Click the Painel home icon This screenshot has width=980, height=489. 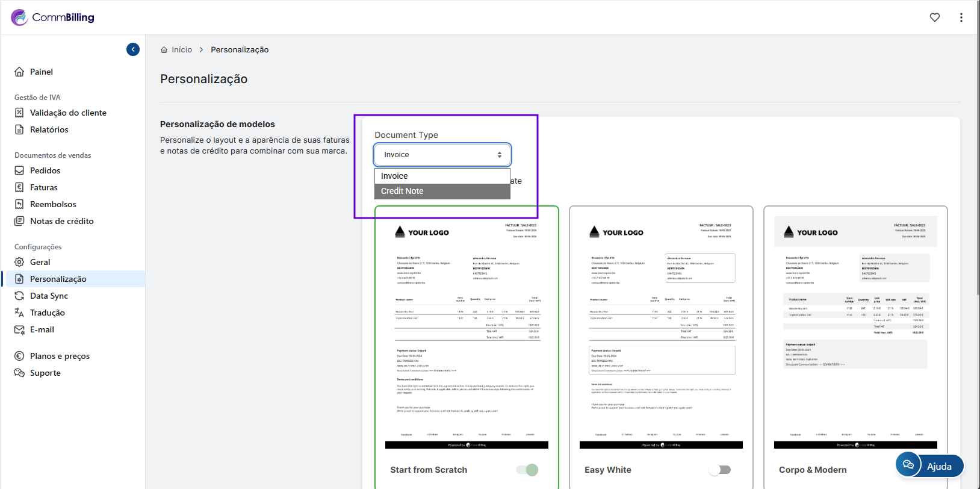19,72
